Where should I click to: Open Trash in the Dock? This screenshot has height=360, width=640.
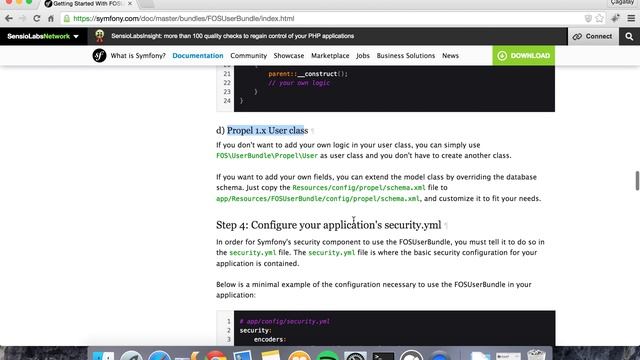coord(536,354)
